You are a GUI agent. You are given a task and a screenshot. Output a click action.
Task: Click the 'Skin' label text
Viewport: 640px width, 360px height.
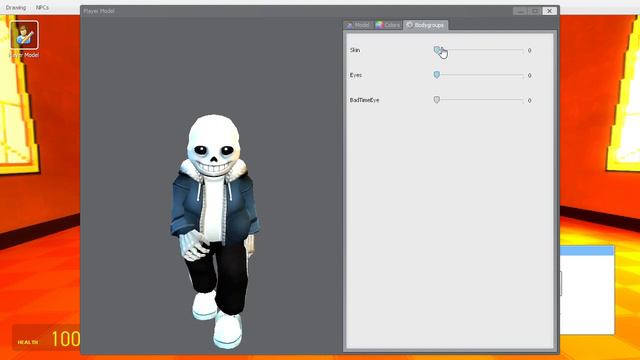pyautogui.click(x=355, y=50)
